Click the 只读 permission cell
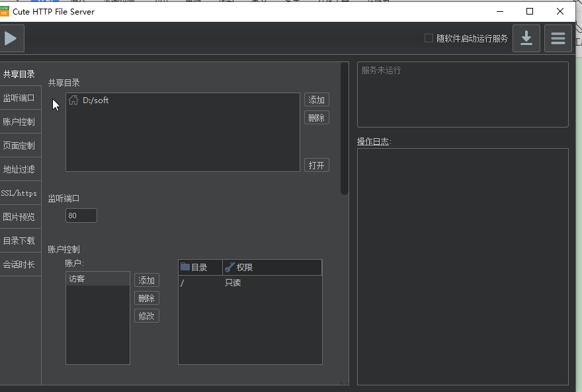The height and width of the screenshot is (392, 582). 272,283
